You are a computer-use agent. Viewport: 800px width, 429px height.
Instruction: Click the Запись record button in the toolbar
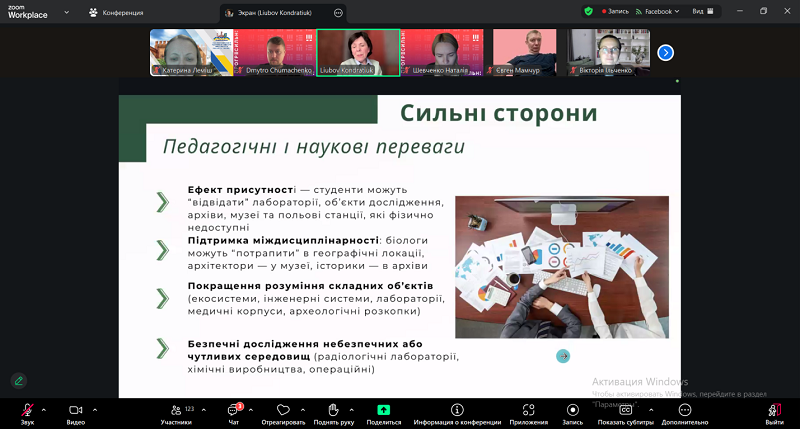pos(572,410)
